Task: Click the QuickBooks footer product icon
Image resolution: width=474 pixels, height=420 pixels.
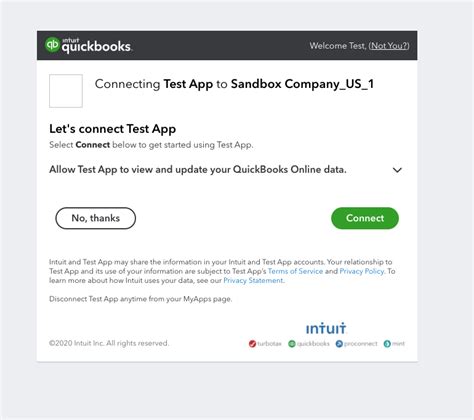Action: pyautogui.click(x=292, y=344)
